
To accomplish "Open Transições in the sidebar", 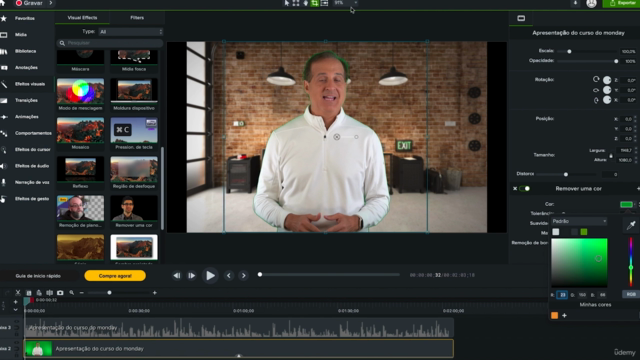I will click(x=27, y=100).
